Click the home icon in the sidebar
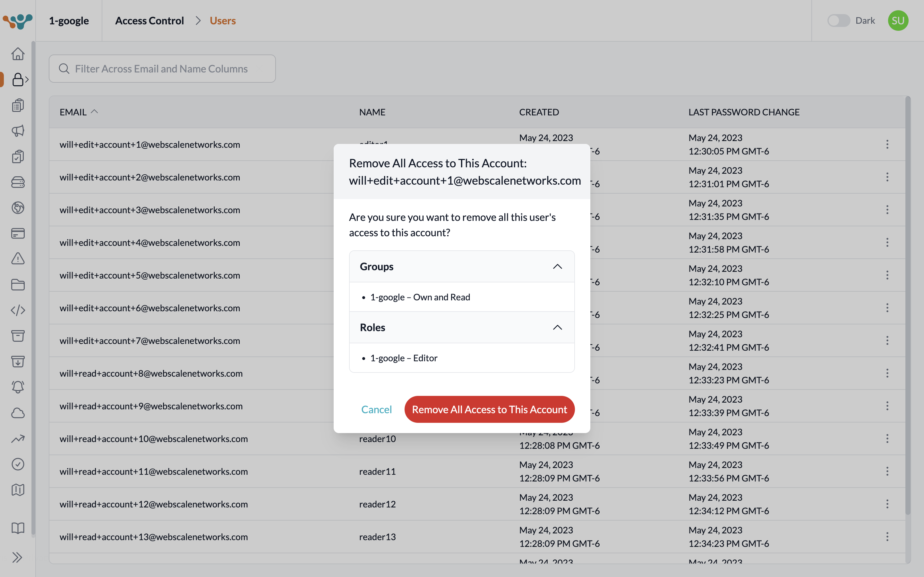This screenshot has width=924, height=577. (x=18, y=54)
